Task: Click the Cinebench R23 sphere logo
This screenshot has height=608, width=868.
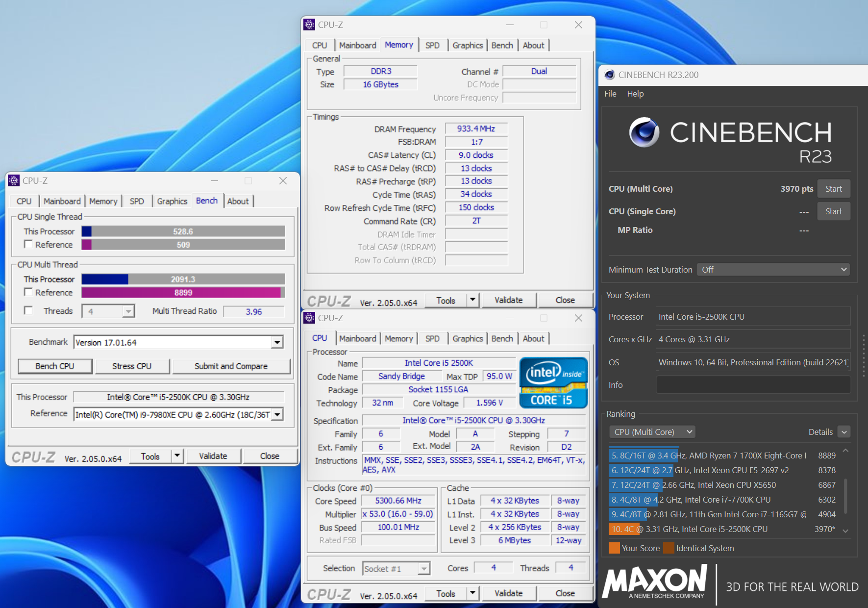Action: pos(644,132)
